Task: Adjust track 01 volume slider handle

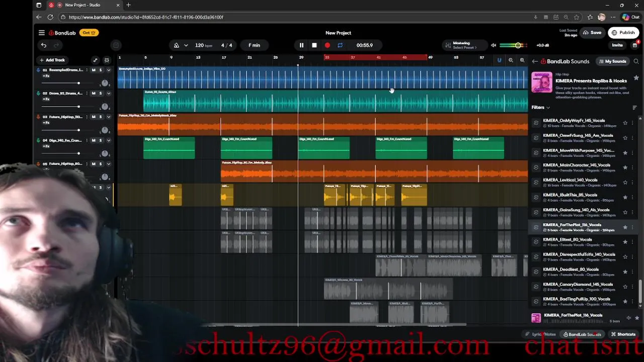Action: 78,83
